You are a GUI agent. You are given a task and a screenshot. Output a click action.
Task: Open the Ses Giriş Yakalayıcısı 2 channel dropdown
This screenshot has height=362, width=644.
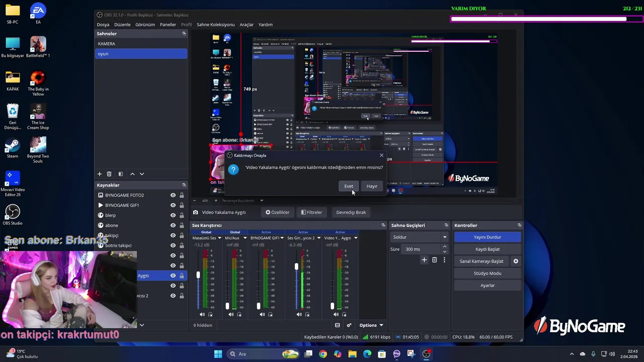pyautogui.click(x=318, y=238)
